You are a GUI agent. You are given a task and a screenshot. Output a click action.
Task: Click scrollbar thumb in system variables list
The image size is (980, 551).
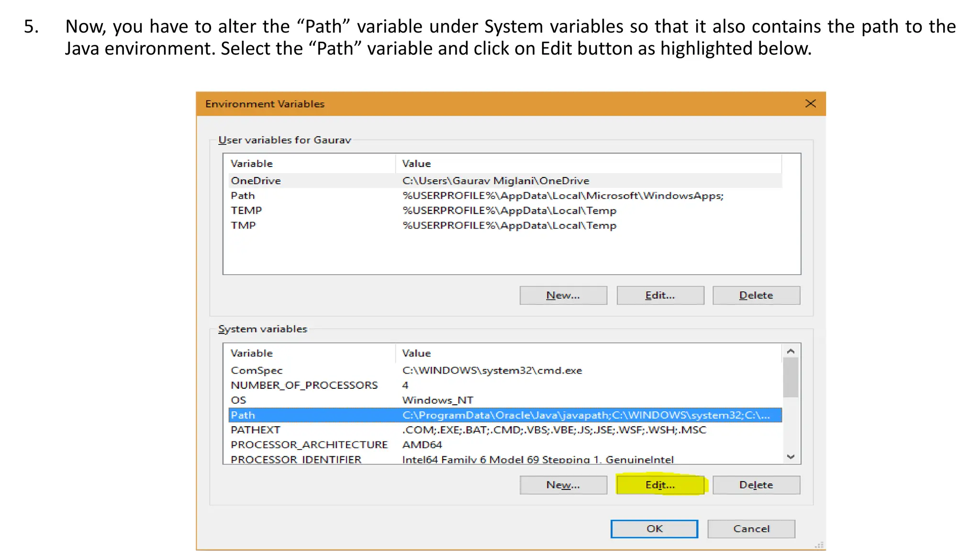click(x=791, y=377)
